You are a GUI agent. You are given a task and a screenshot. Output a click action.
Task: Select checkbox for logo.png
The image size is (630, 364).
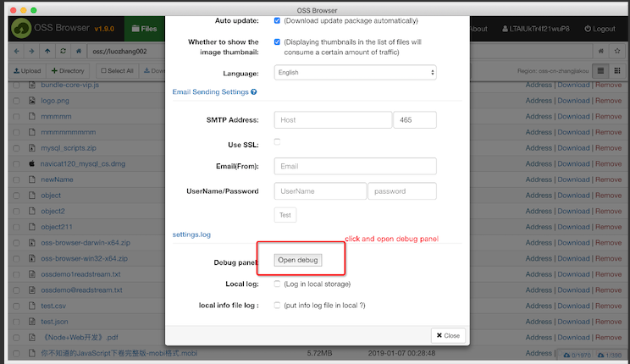tap(16, 101)
